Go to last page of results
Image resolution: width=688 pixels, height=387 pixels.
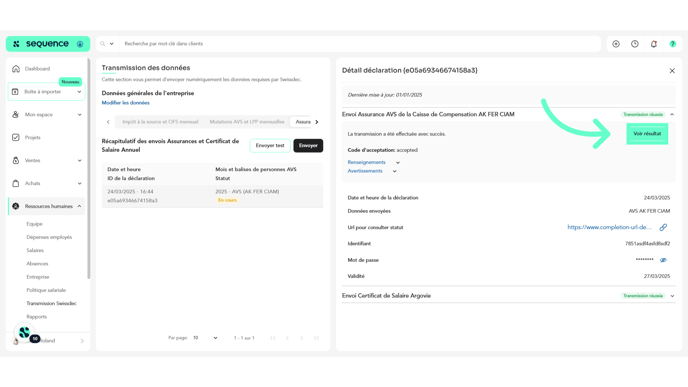(316, 338)
